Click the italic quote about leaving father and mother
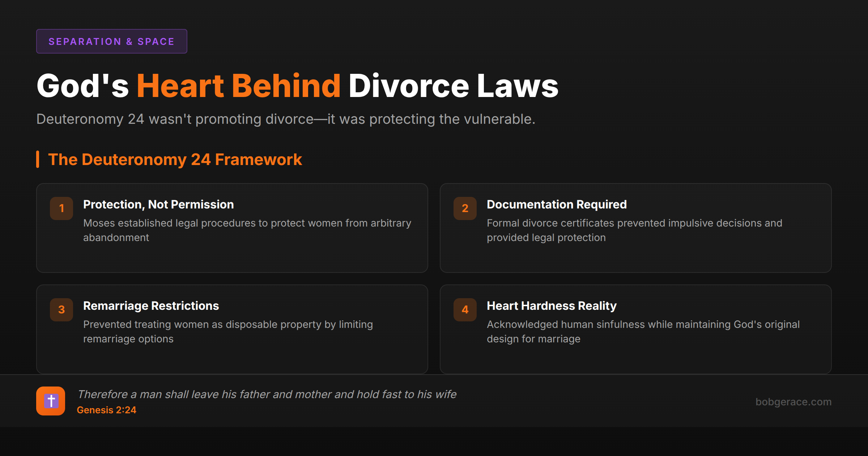 point(267,394)
